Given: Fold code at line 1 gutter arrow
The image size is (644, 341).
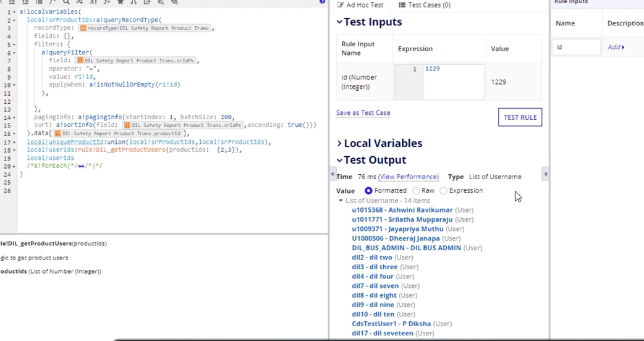Looking at the screenshot, I should point(14,12).
